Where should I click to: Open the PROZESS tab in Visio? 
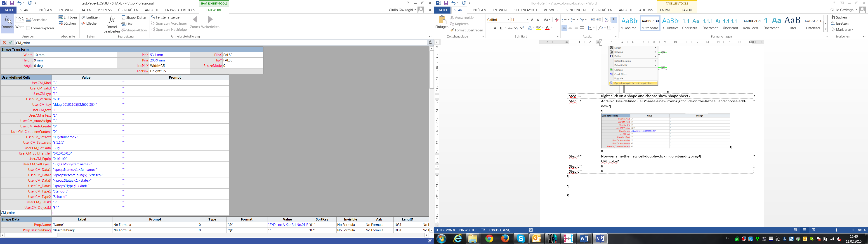click(x=105, y=10)
